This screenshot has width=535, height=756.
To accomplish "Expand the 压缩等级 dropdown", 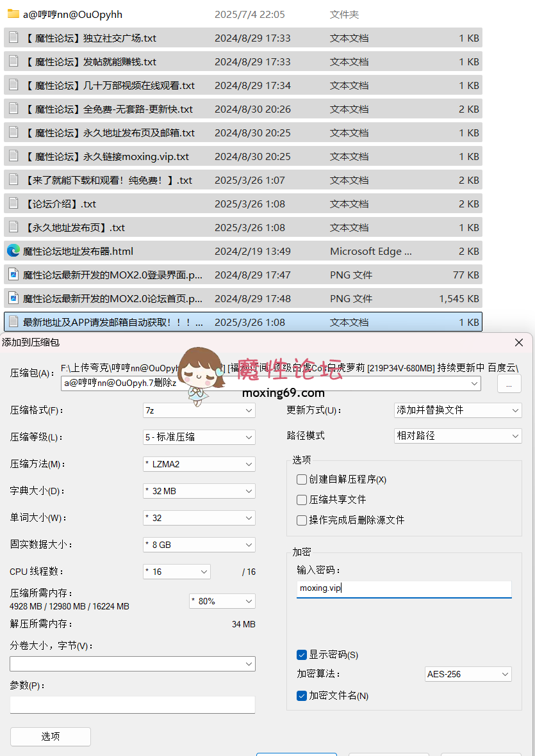I will tap(199, 437).
